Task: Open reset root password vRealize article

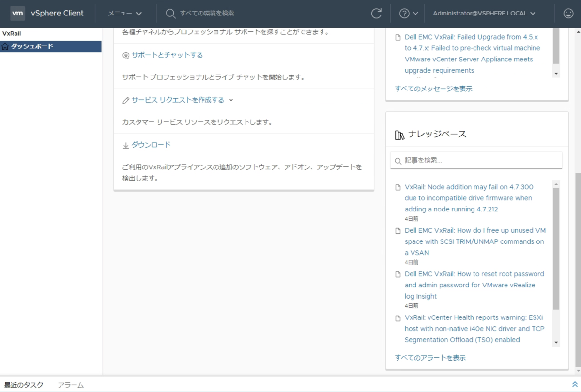Action: (474, 285)
